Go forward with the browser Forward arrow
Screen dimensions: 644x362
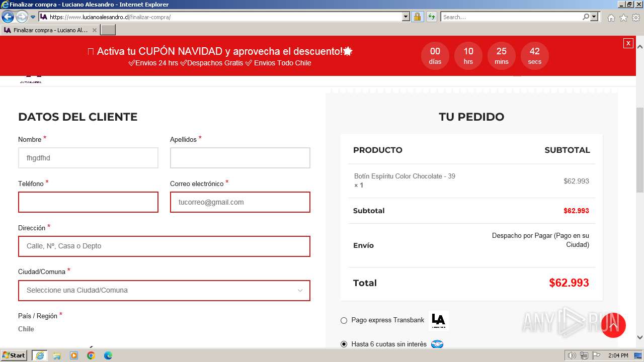coord(22,17)
